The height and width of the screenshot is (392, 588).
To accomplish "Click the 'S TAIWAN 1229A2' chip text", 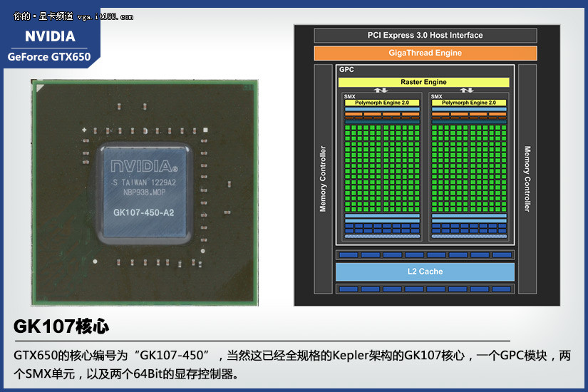I will (145, 182).
